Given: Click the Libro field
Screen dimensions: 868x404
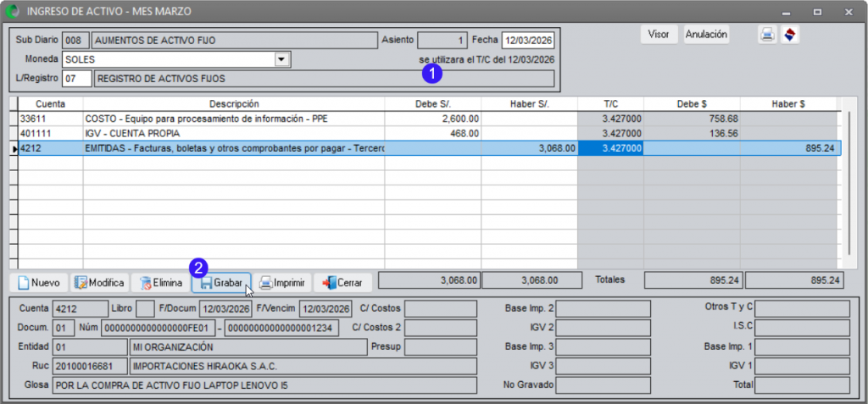Looking at the screenshot, I should pyautogui.click(x=145, y=308).
